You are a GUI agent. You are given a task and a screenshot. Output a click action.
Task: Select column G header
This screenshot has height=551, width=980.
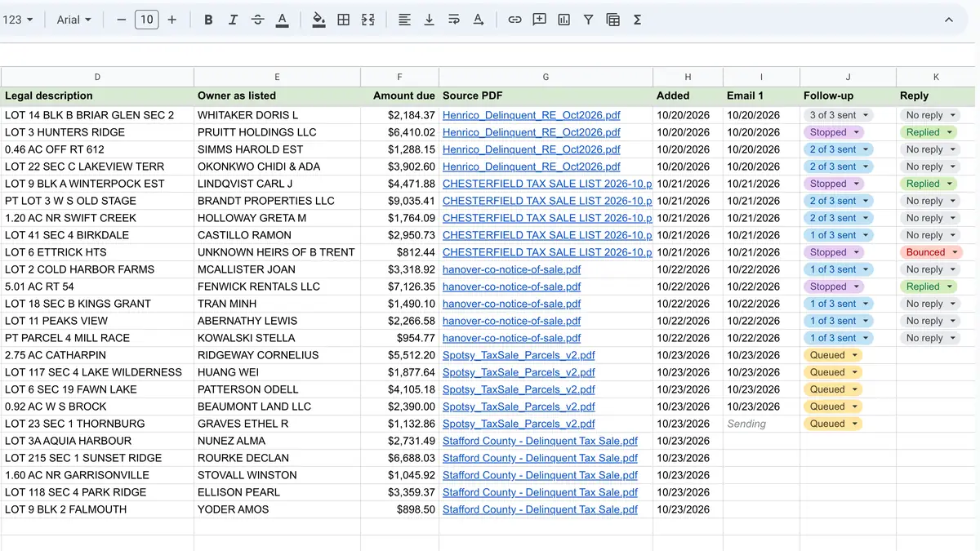(x=546, y=77)
